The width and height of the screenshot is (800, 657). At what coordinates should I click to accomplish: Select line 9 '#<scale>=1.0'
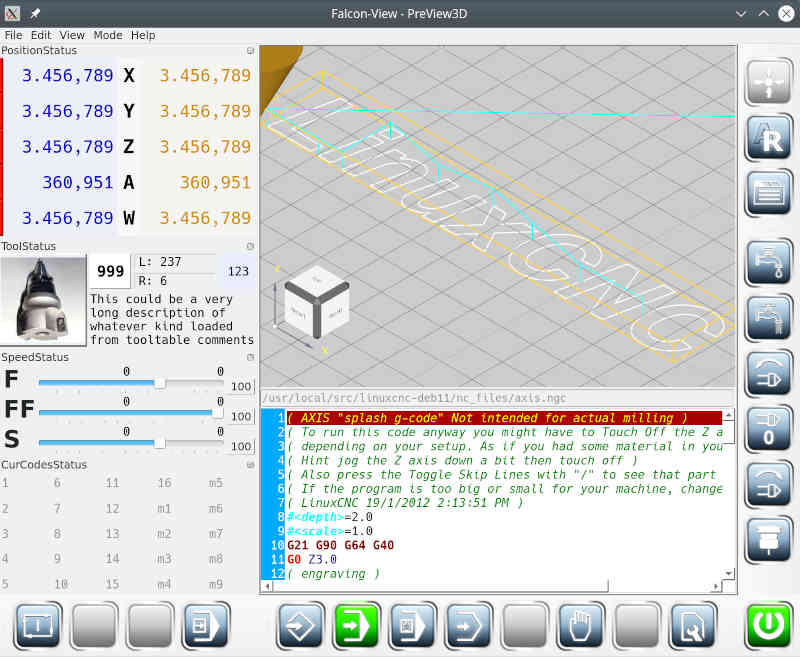tap(330, 532)
